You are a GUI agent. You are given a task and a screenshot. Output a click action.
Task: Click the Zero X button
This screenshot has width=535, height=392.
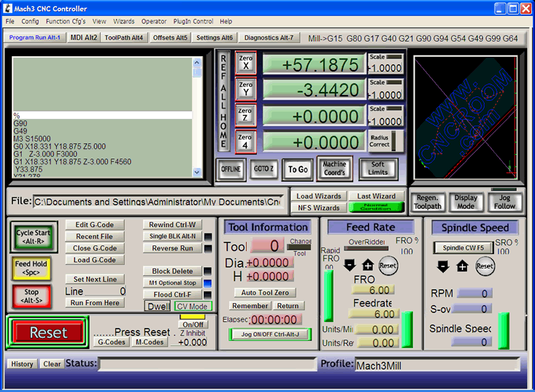[x=246, y=63]
